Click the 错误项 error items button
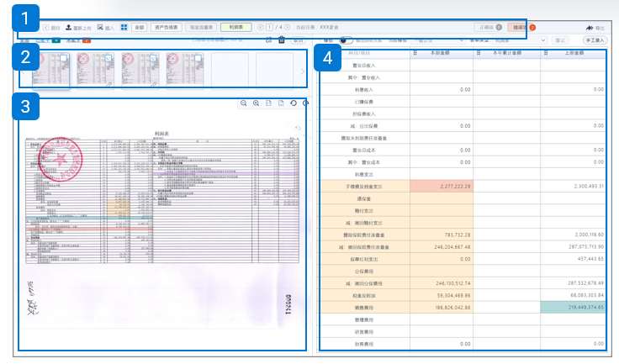The height and width of the screenshot is (364, 619). [519, 28]
